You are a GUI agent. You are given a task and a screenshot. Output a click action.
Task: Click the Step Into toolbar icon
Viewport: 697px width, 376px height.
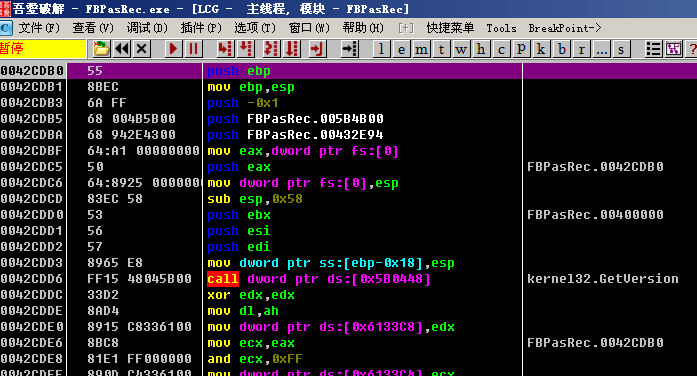[225, 48]
